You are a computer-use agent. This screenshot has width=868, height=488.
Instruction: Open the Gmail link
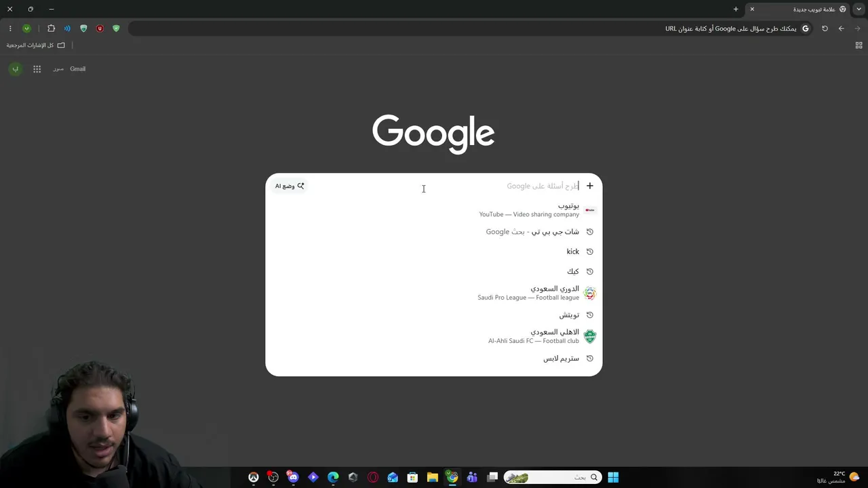(x=78, y=69)
